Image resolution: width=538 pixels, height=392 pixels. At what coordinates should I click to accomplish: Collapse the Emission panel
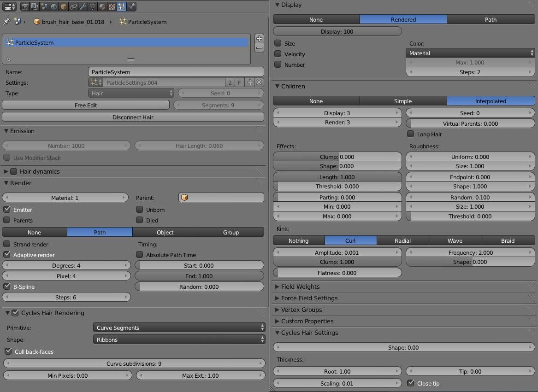tap(6, 131)
